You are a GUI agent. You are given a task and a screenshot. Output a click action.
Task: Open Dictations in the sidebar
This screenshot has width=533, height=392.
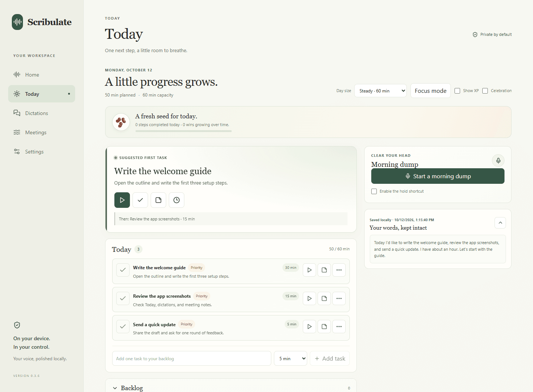(x=41, y=113)
